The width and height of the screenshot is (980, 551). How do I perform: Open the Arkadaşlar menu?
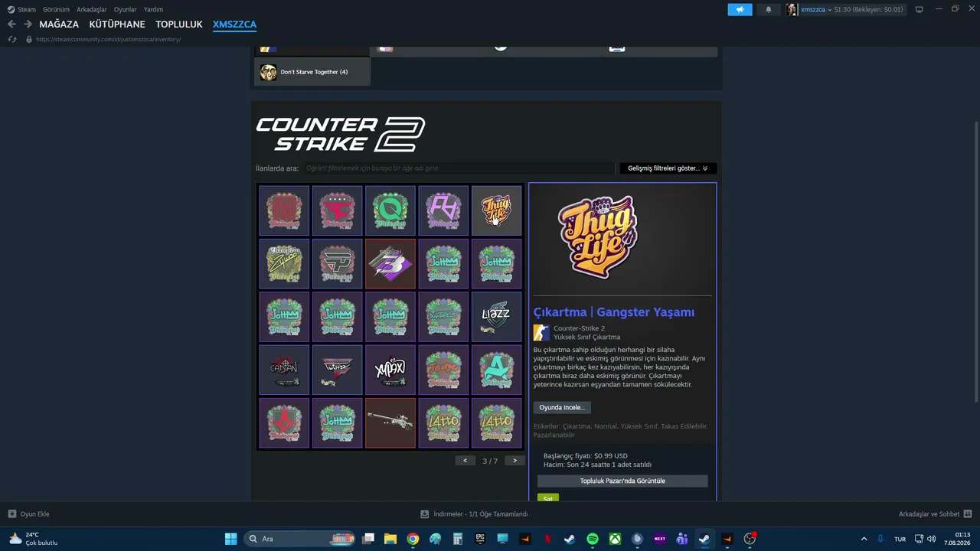coord(92,9)
